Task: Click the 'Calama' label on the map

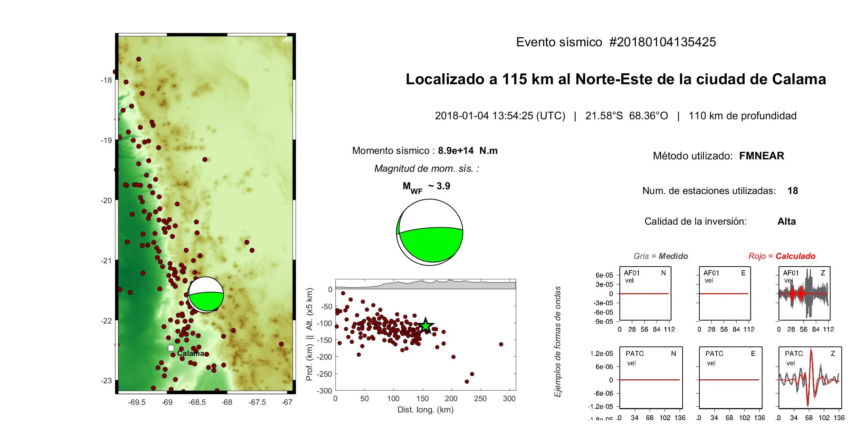Action: click(x=191, y=353)
